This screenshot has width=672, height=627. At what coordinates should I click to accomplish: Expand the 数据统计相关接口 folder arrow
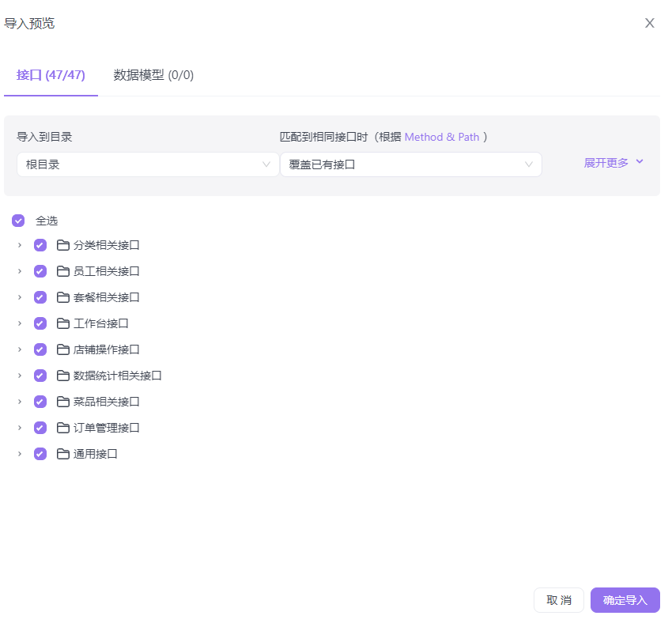pos(20,376)
